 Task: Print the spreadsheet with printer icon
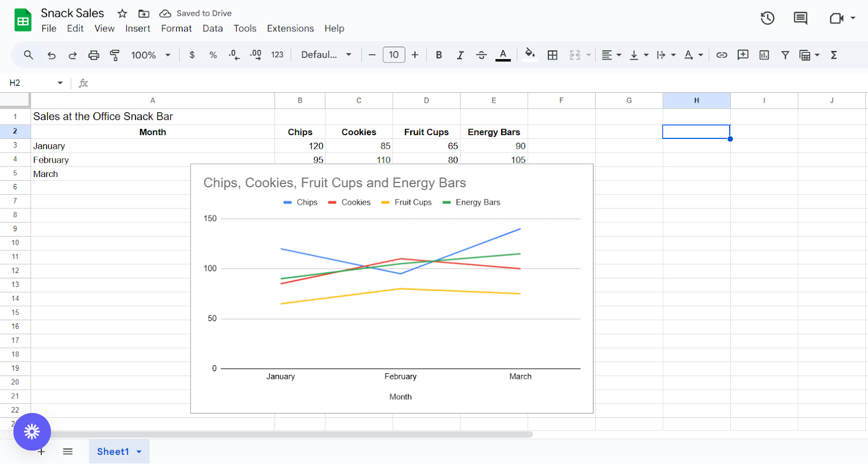pyautogui.click(x=94, y=55)
